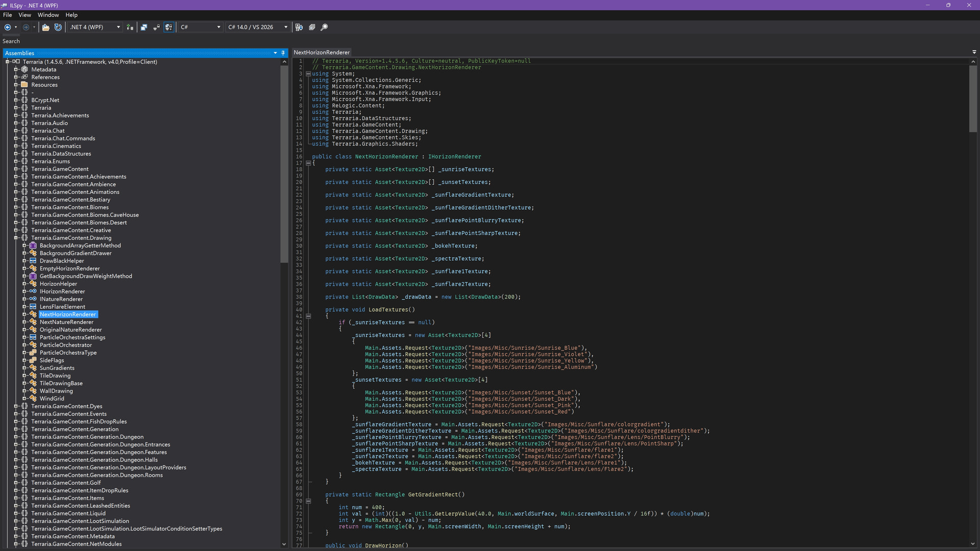Click the Back navigation arrow
Screen dimensions: 980x551
(8, 27)
